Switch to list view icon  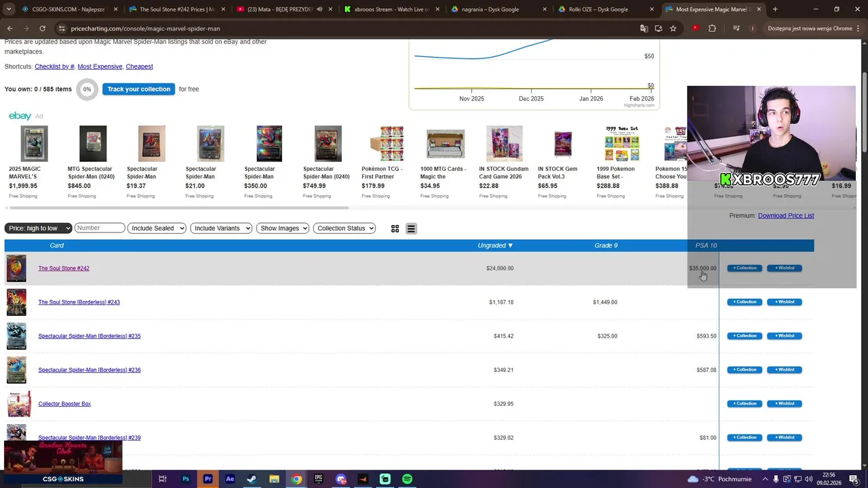click(411, 228)
